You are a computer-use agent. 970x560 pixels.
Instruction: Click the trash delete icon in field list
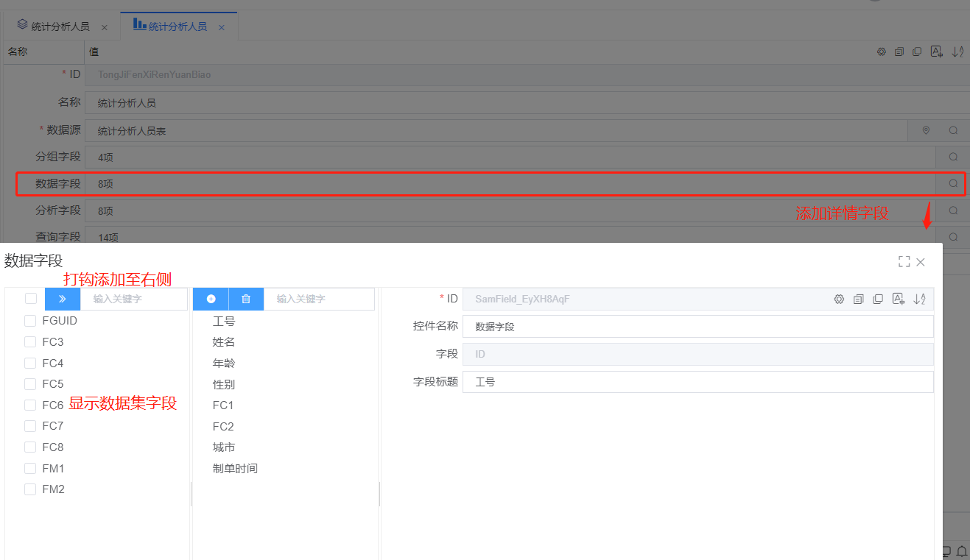tap(246, 299)
